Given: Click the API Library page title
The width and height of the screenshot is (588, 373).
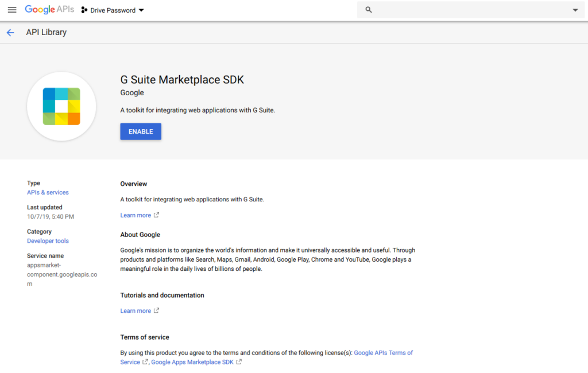Looking at the screenshot, I should click(x=47, y=32).
